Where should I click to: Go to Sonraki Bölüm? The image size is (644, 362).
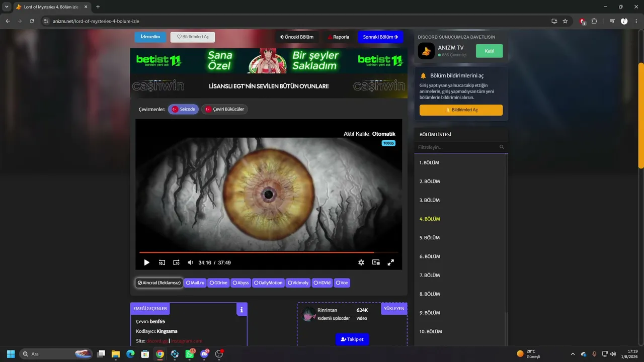tap(380, 37)
